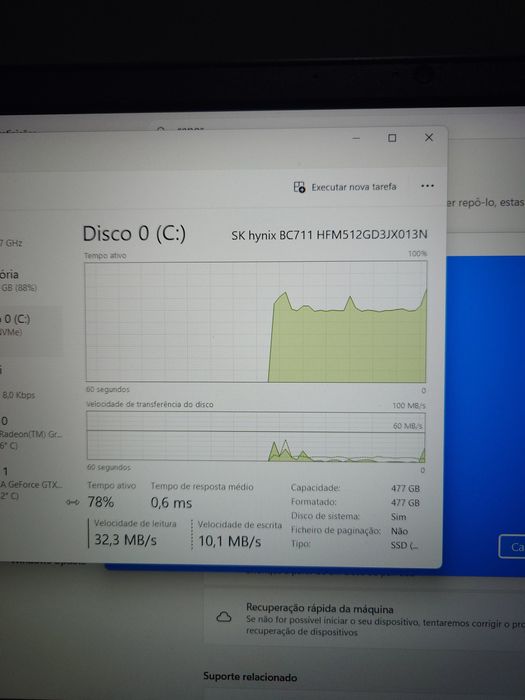This screenshot has width=525, height=700.
Task: Click the disk transfer speed graph
Action: tap(256, 436)
